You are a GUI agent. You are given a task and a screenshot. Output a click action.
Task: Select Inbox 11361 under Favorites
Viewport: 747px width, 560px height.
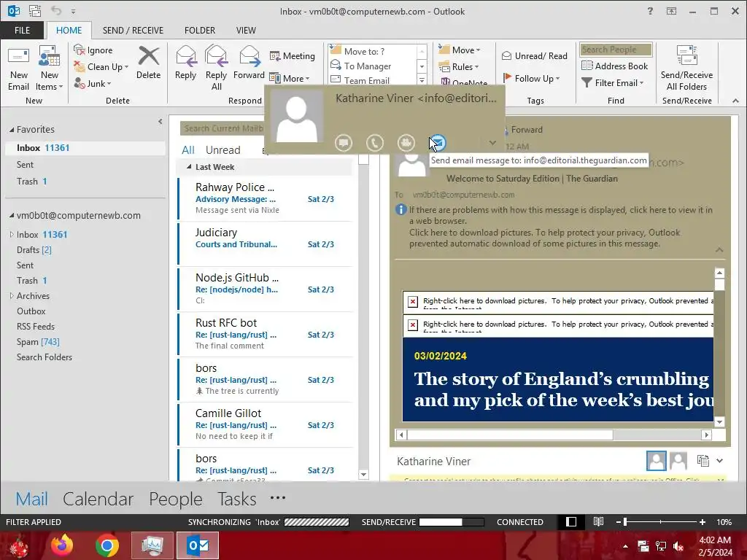[85, 148]
